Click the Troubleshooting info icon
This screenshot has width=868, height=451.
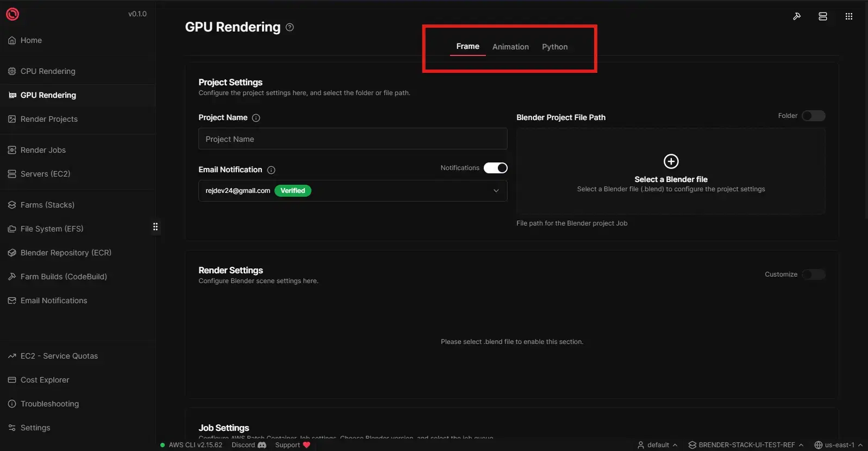click(12, 404)
